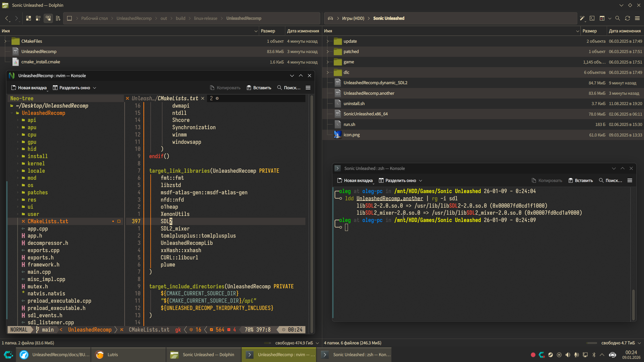Toggle the split view layout icon
Viewport: 644px width, 362px height.
coord(602,18)
